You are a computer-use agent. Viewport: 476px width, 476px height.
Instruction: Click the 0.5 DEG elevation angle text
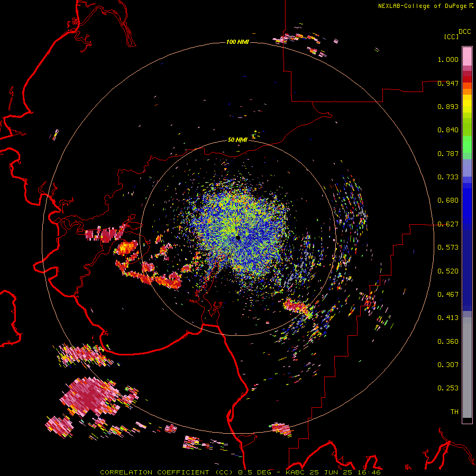click(255, 472)
